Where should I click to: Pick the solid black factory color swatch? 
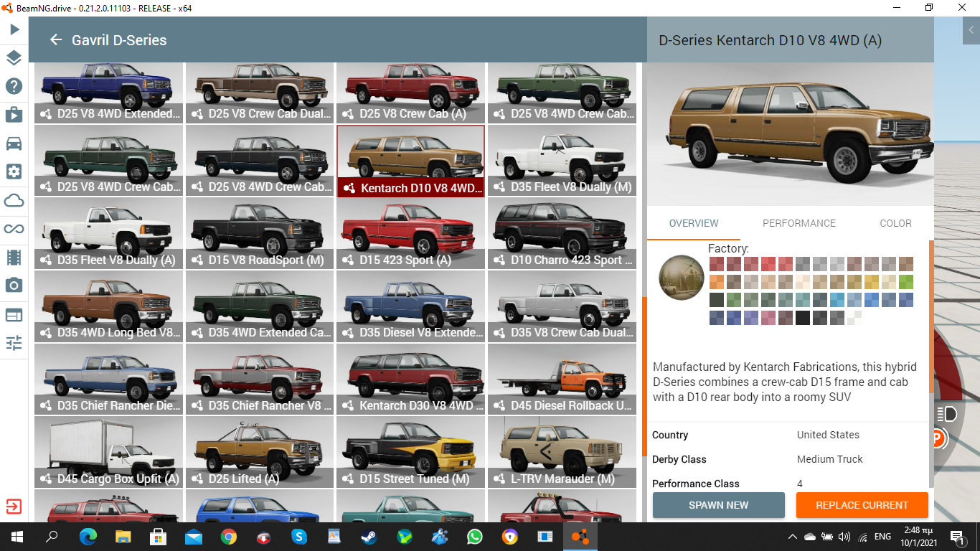(x=803, y=318)
